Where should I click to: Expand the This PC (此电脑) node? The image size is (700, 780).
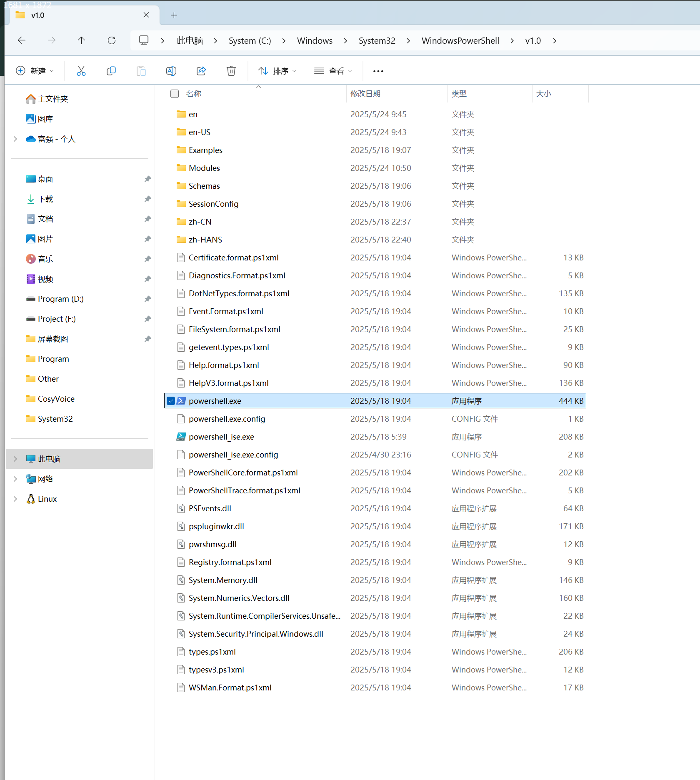15,459
